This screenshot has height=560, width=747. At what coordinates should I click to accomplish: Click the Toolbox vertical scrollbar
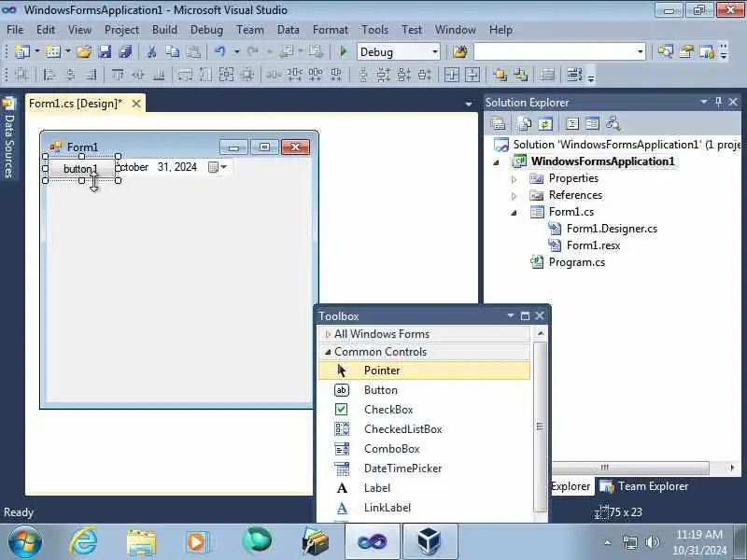pos(540,427)
